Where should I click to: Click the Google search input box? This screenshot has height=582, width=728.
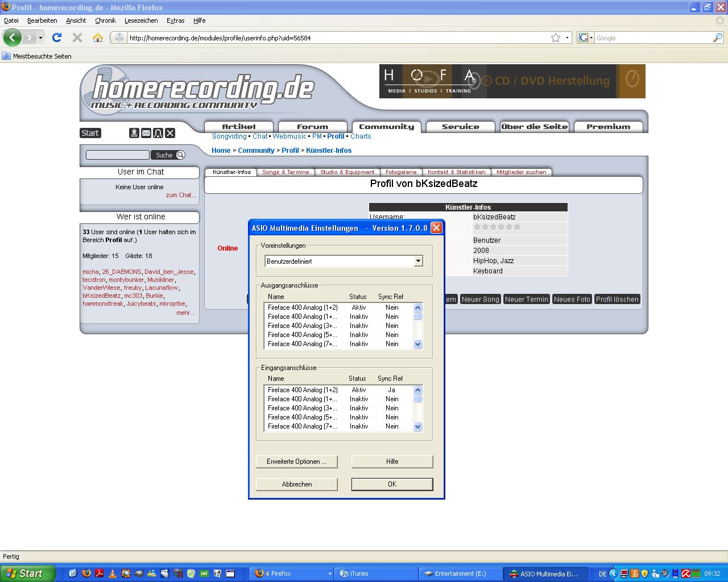(x=653, y=38)
